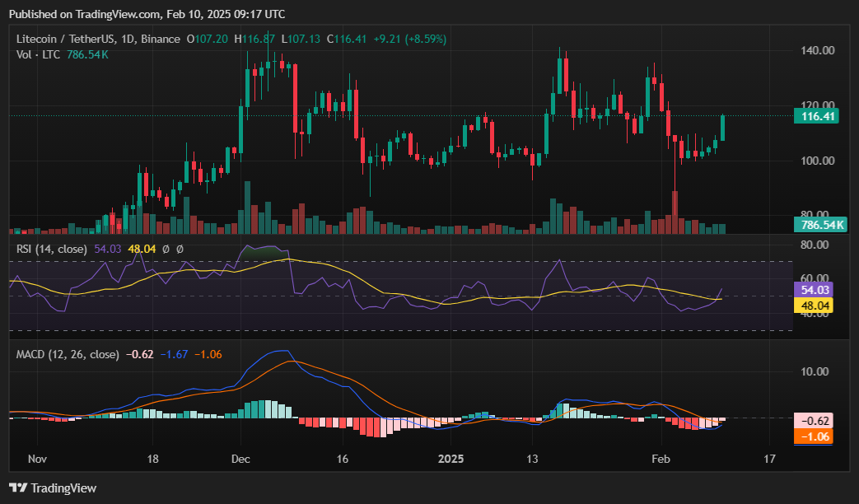Select the 2025 label on the time axis
Screen dimensions: 859x504
click(x=452, y=460)
